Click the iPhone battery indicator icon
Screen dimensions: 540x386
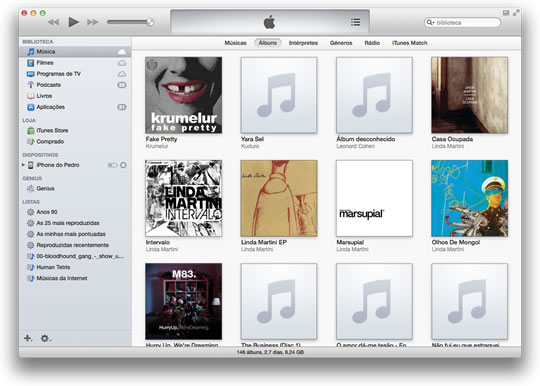click(112, 165)
